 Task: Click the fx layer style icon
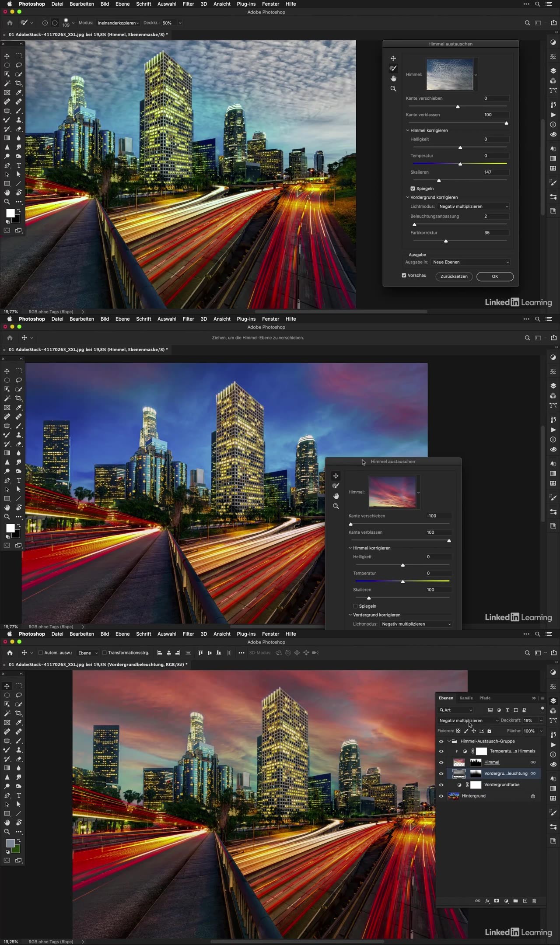pos(487,901)
